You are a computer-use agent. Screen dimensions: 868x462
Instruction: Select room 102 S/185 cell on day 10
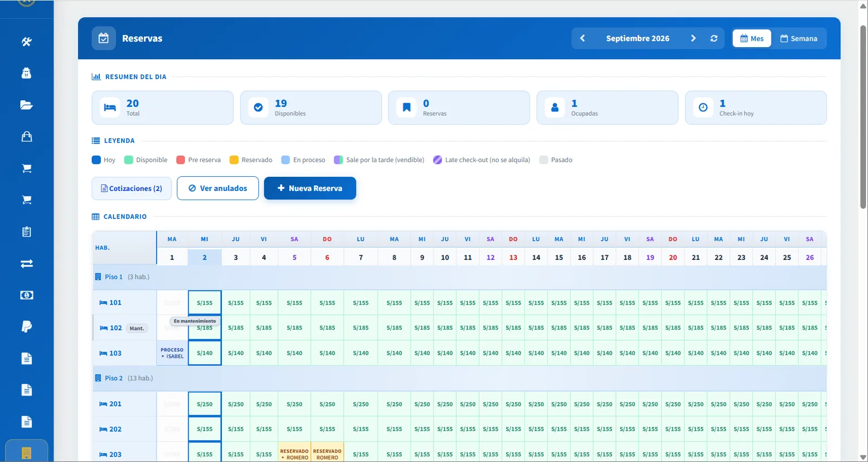click(445, 328)
